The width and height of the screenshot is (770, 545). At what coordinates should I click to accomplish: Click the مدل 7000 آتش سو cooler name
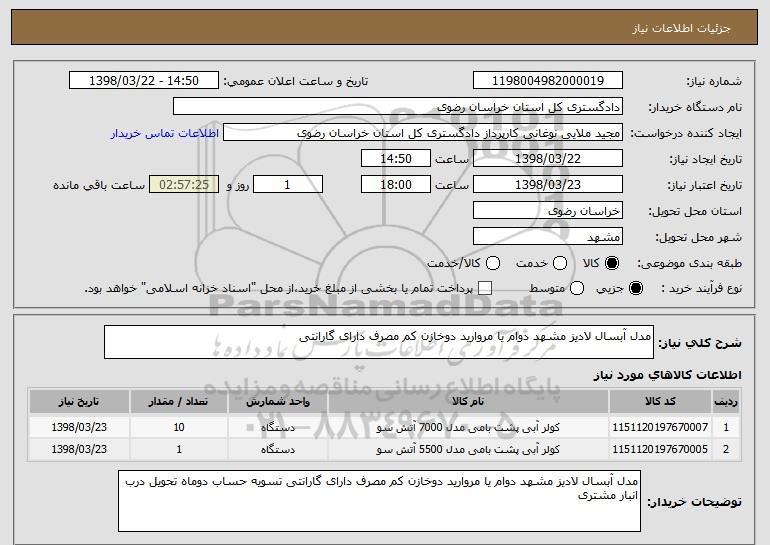468,427
